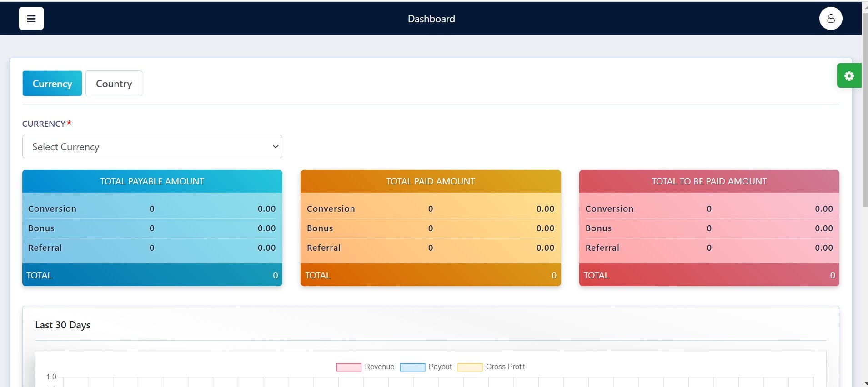Switch to the Currency tab
868x387 pixels.
click(x=52, y=84)
